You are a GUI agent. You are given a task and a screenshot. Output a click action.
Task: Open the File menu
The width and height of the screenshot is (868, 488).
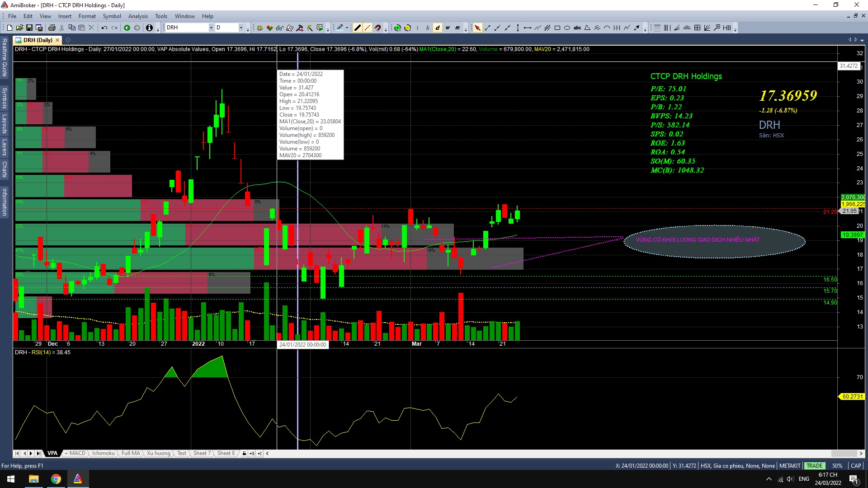pos(12,16)
